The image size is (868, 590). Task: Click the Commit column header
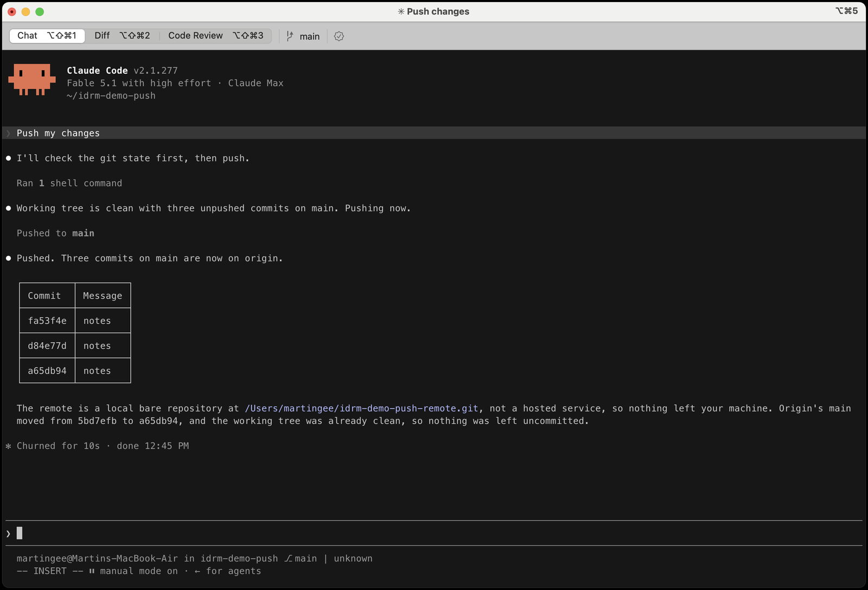(44, 296)
